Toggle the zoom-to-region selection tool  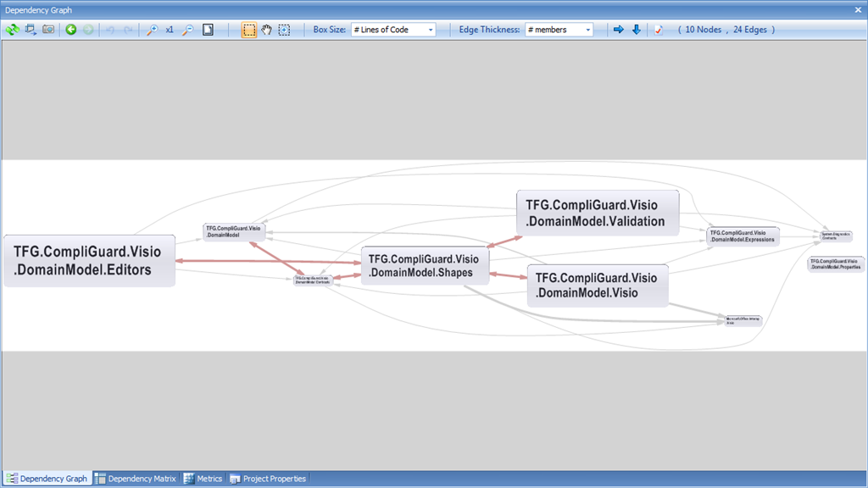point(284,30)
